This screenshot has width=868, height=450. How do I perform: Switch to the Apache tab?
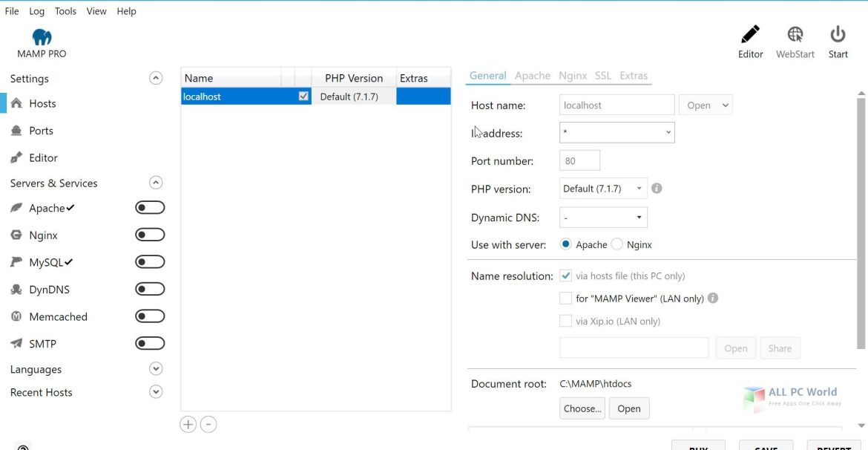533,75
